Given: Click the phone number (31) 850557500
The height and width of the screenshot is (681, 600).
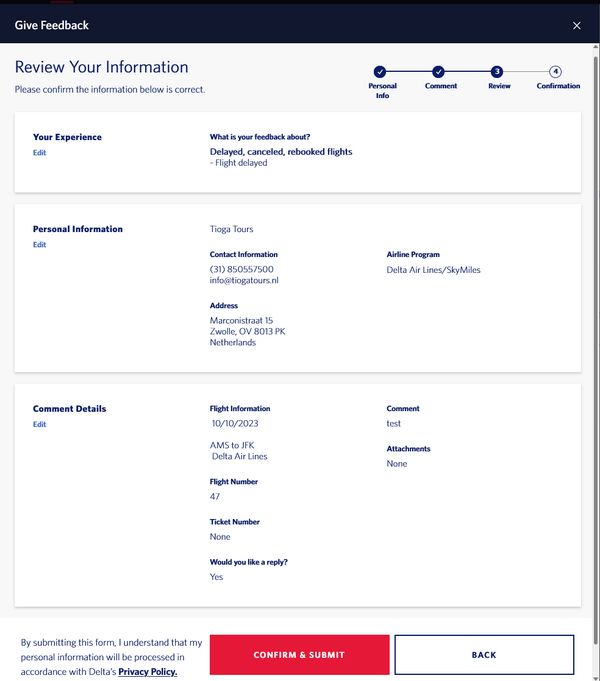Looking at the screenshot, I should click(242, 269).
